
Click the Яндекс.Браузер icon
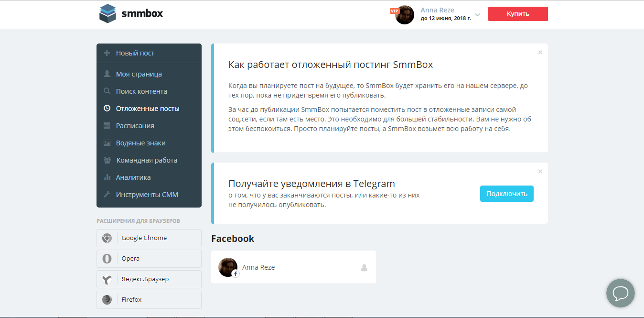(x=107, y=279)
